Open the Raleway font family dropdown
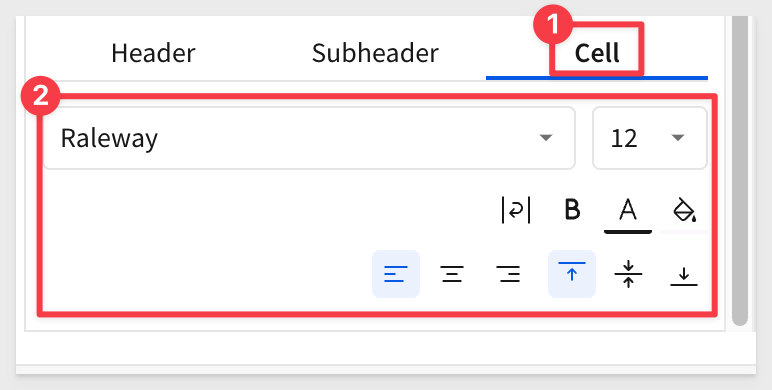 [x=309, y=138]
